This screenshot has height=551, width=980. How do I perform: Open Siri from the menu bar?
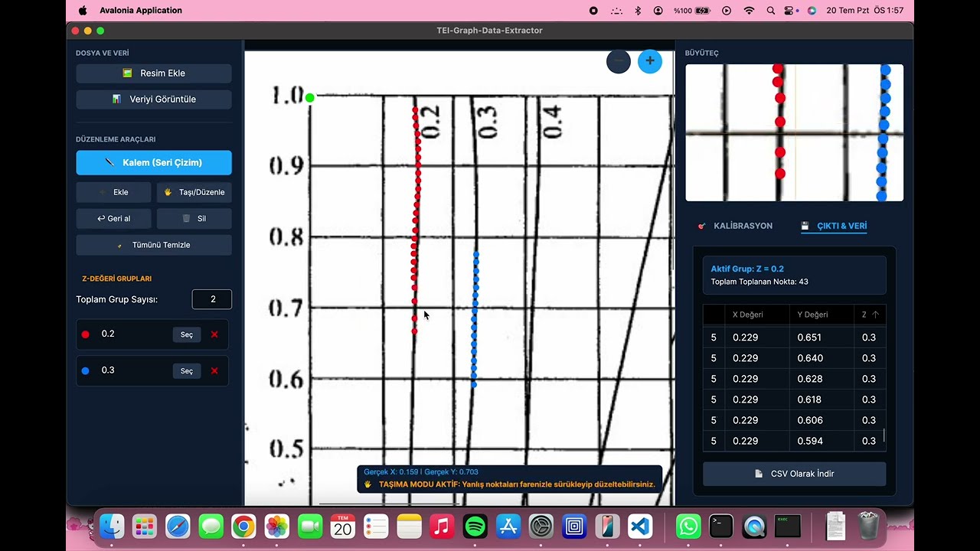coord(812,11)
